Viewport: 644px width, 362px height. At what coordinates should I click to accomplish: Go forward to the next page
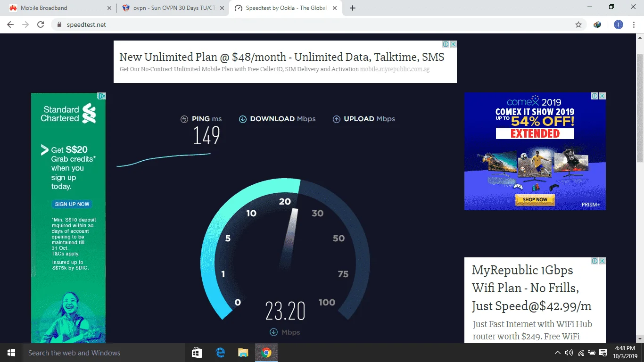25,25
